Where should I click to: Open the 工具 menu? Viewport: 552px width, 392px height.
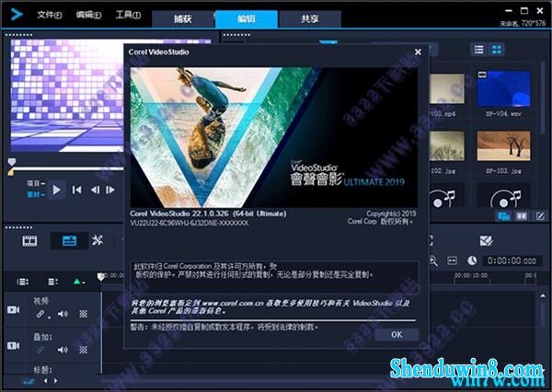(x=128, y=15)
